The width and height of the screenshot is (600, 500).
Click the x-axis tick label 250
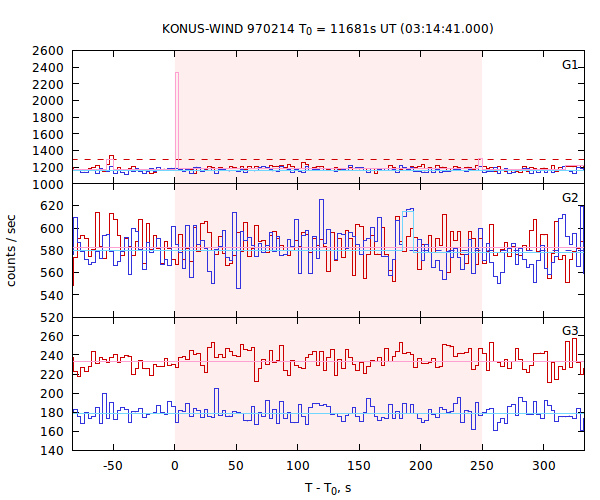pyautogui.click(x=482, y=466)
